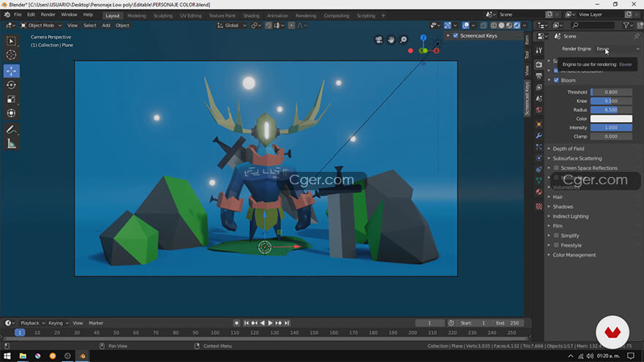Pick the Annotate tool
Screen dimensions: 644x362
tap(11, 129)
